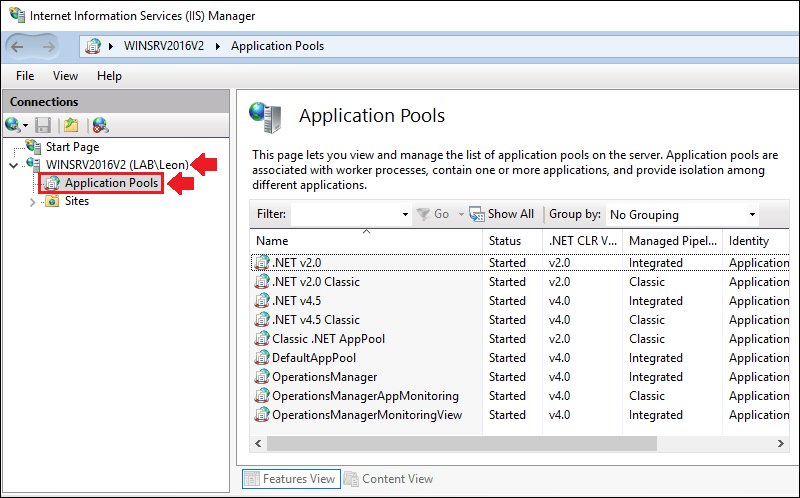
Task: Click the OperationsManager pool icon
Action: pos(262,377)
